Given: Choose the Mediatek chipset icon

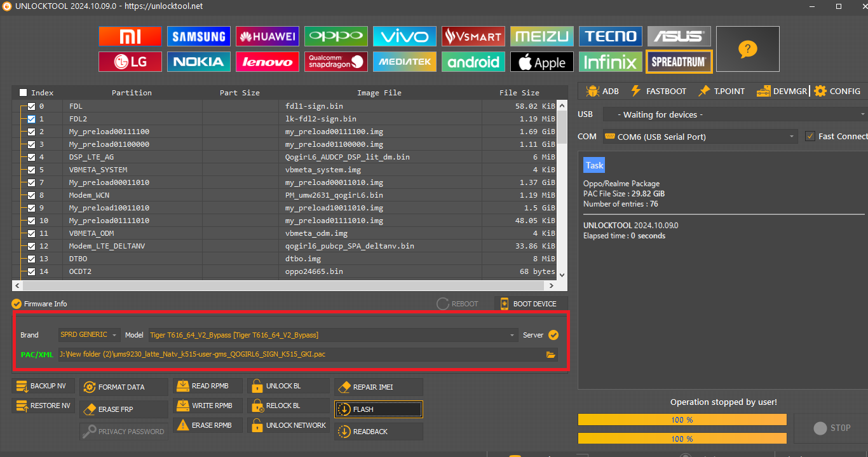Looking at the screenshot, I should [x=404, y=62].
